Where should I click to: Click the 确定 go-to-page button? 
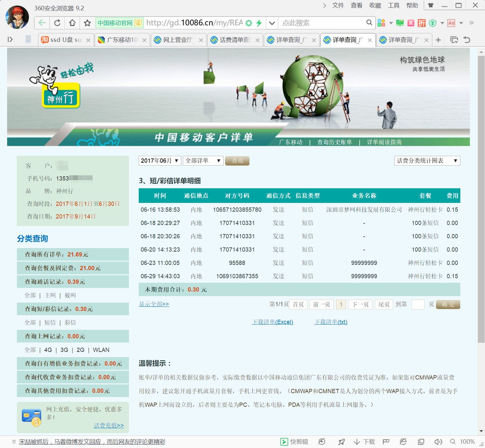448,304
